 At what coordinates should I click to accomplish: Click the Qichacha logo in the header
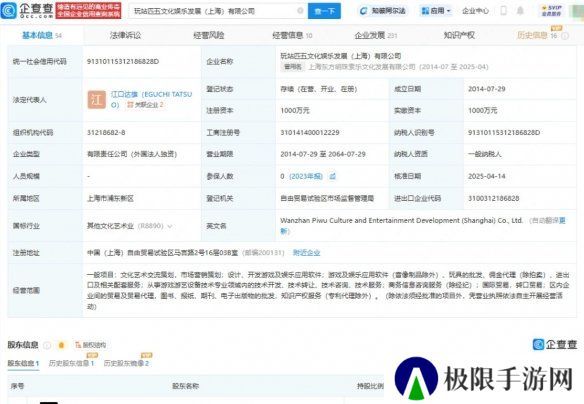[x=27, y=11]
